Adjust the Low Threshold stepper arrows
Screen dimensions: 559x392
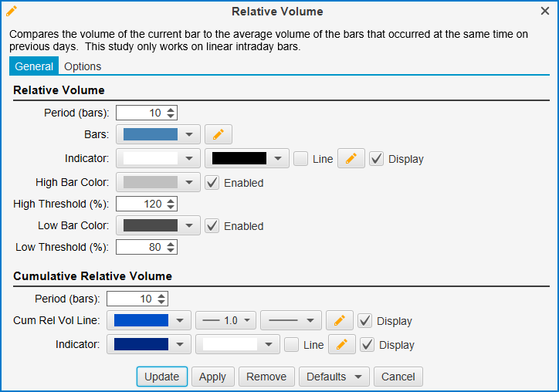coord(171,248)
